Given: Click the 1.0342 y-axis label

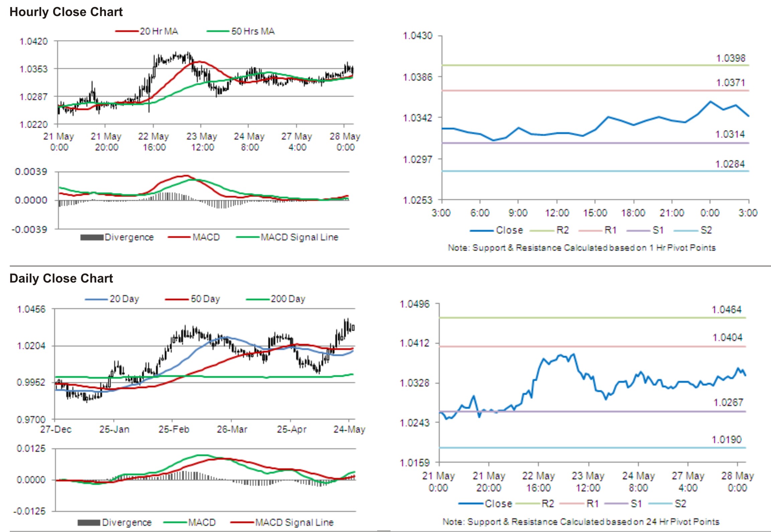Looking at the screenshot, I should 418,118.
